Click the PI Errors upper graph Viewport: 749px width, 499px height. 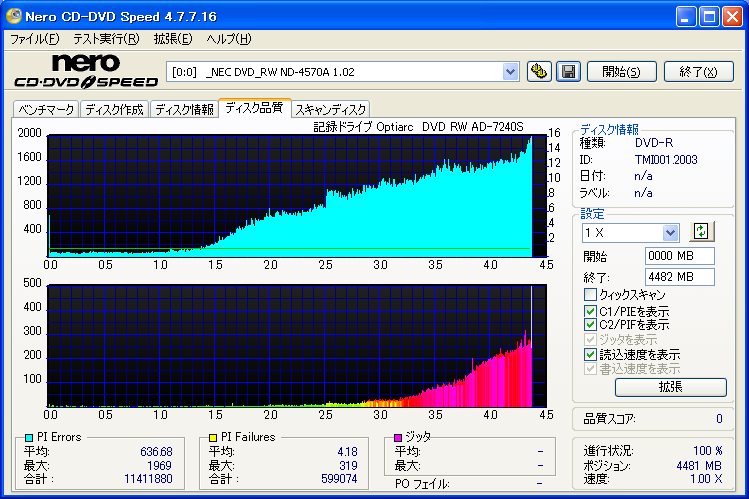point(297,196)
